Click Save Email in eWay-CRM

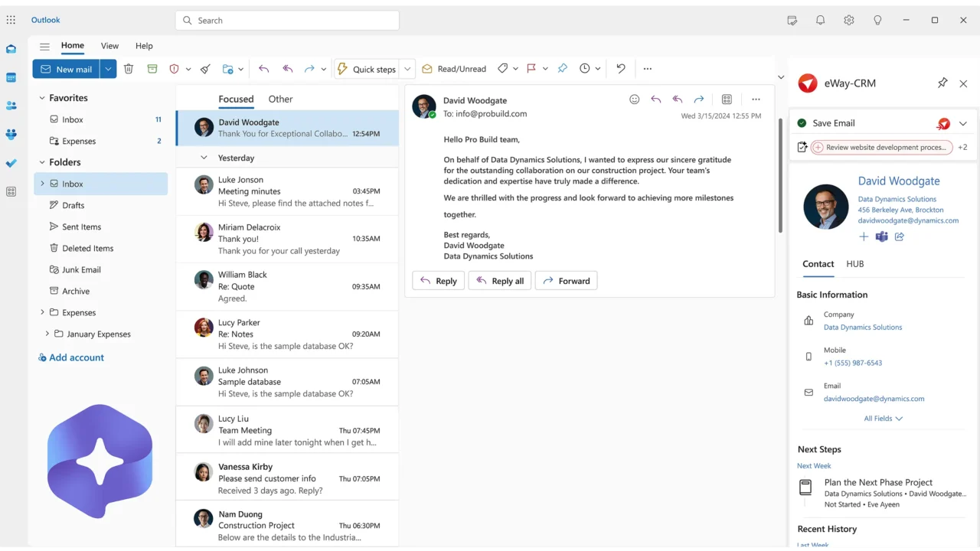pyautogui.click(x=834, y=123)
